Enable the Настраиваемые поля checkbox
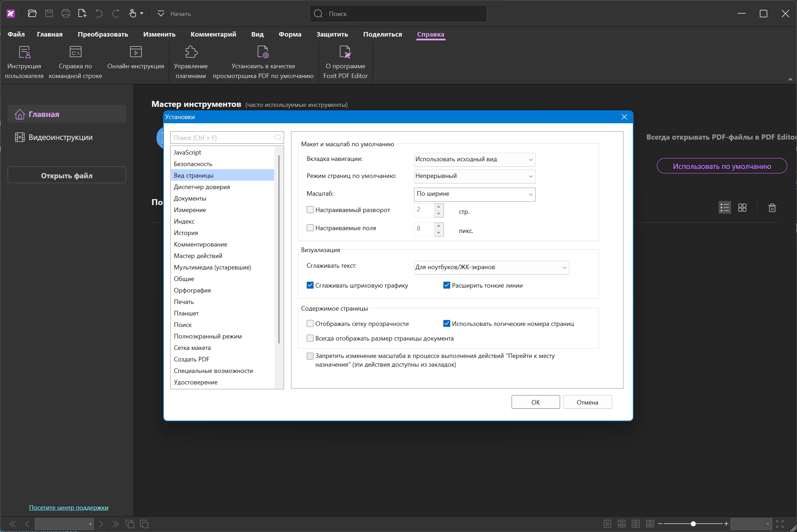 pyautogui.click(x=310, y=228)
